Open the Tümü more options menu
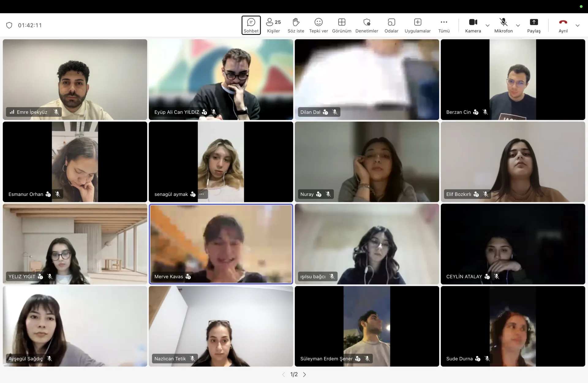The width and height of the screenshot is (588, 383). point(444,25)
